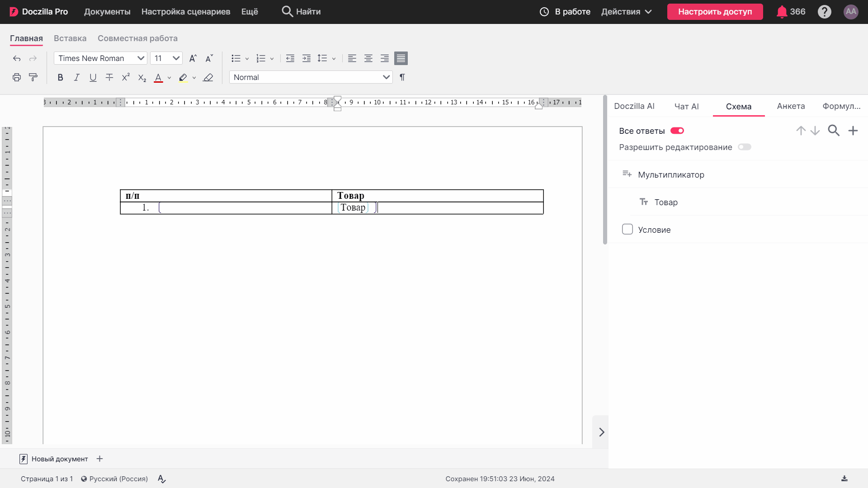
Task: Increase the font size
Action: pos(193,58)
